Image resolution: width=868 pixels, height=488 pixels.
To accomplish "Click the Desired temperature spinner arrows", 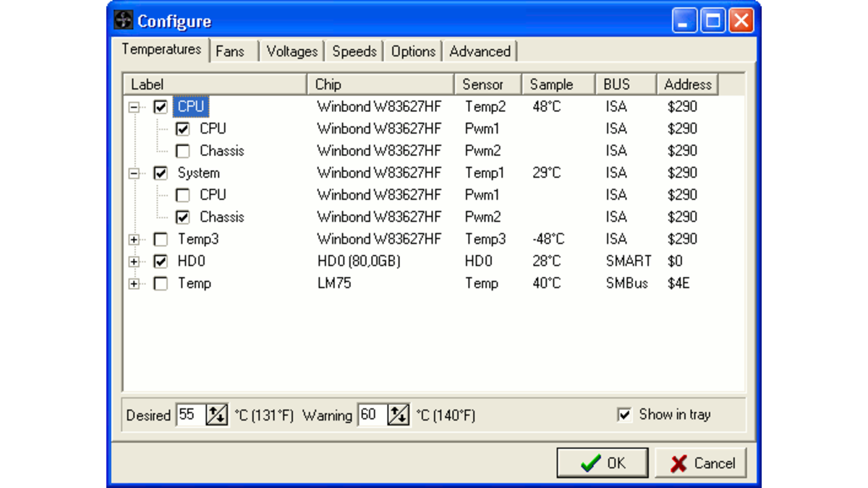I will (216, 415).
